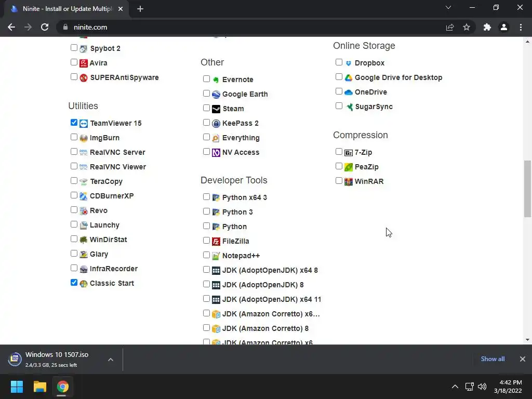This screenshot has width=532, height=399.
Task: Select the Ninite browser tab
Action: [x=67, y=9]
